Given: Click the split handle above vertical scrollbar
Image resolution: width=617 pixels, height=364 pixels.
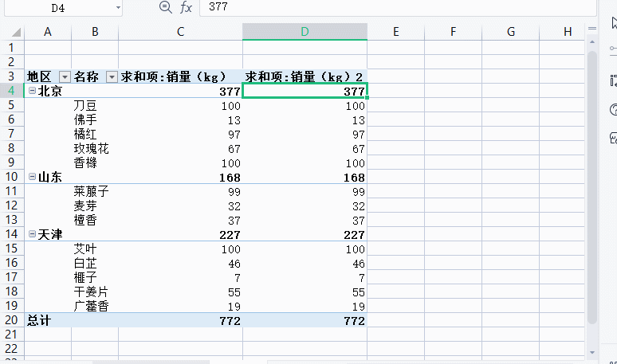Looking at the screenshot, I should tap(591, 28).
